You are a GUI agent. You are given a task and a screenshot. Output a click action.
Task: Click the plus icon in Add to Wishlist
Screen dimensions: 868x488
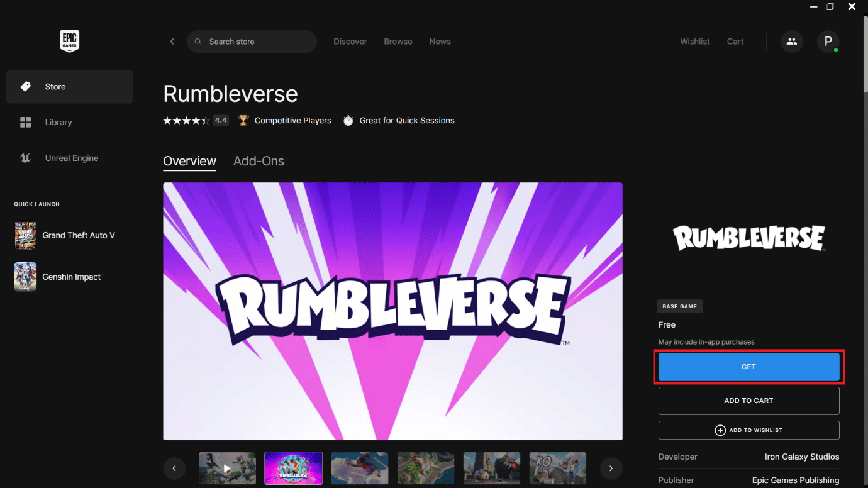point(720,430)
